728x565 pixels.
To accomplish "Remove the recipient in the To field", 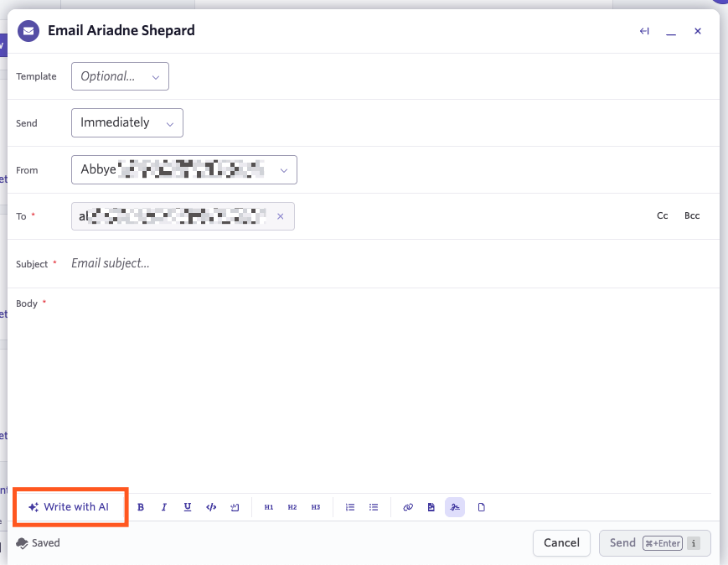I will 281,216.
